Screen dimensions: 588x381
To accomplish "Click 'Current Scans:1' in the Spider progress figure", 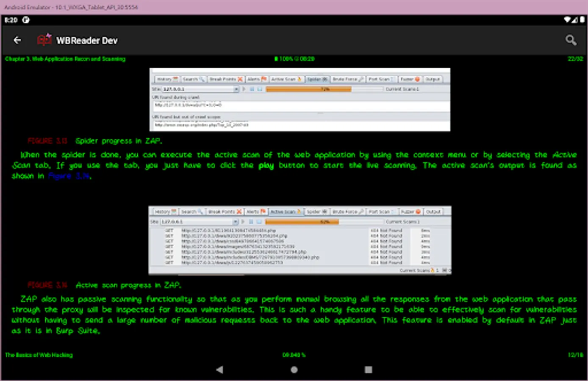I will click(x=402, y=89).
